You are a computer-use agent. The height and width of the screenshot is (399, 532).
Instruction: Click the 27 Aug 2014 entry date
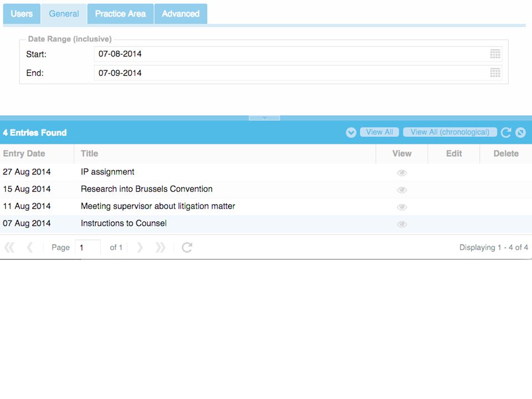[27, 172]
